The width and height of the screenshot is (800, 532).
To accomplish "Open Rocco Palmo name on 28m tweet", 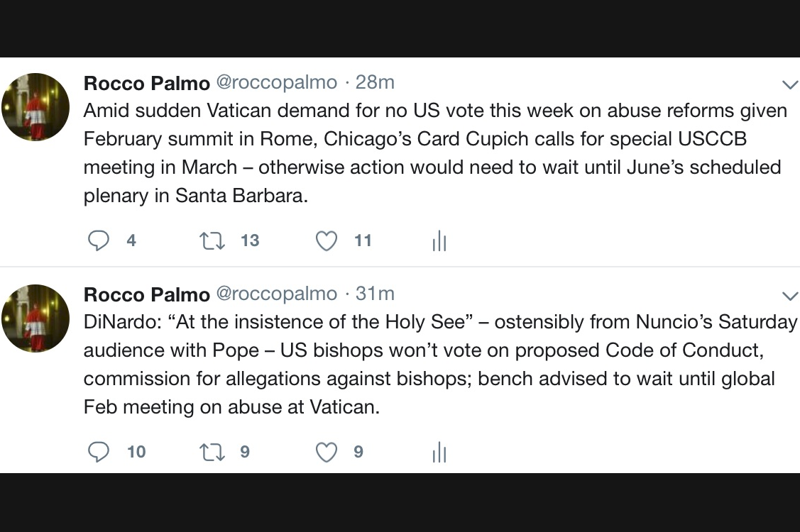I will coord(146,83).
